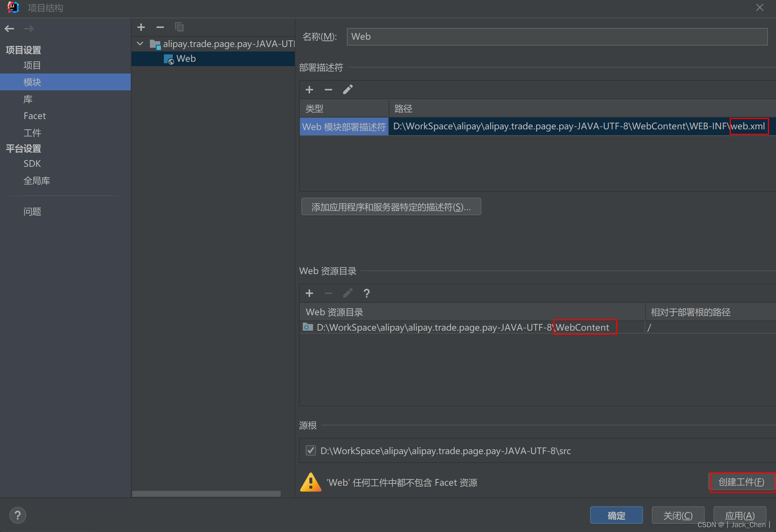Click the 名称 name input field
Image resolution: width=776 pixels, height=532 pixels.
tap(557, 37)
